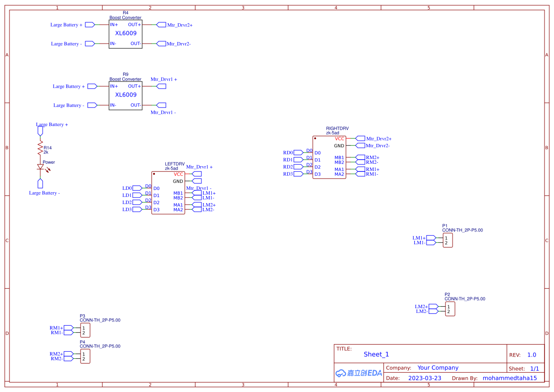Select the LD3 net port flag
The height and width of the screenshot is (392, 554).
(137, 210)
